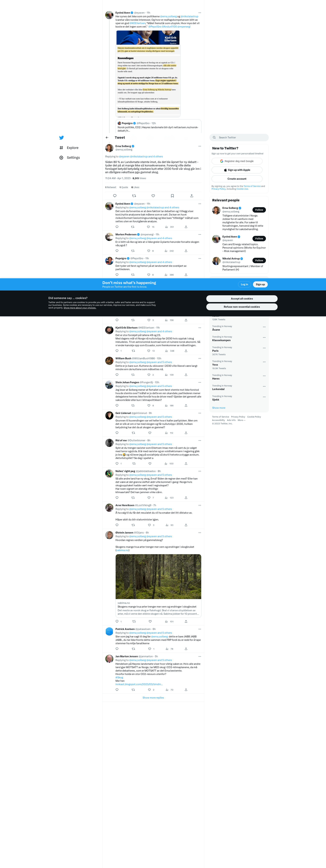
Task: Open options for Paris trend
Action: coord(264,348)
